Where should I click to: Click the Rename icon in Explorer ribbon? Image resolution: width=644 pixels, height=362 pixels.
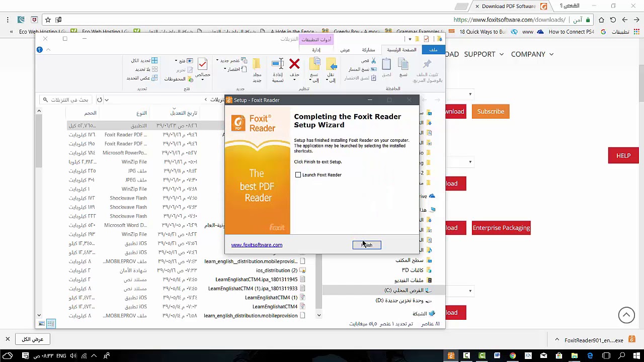(x=278, y=64)
